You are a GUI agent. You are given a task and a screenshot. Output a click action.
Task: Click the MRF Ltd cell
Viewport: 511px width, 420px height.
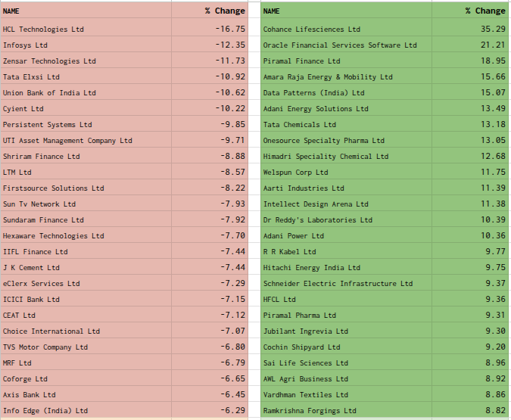[86, 362]
